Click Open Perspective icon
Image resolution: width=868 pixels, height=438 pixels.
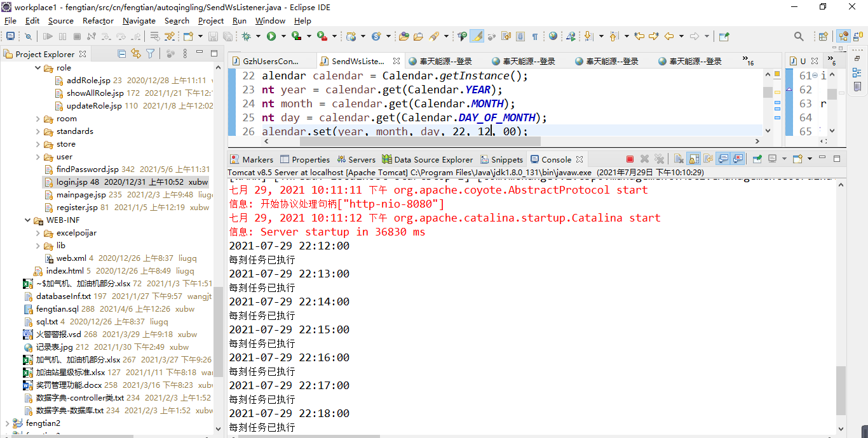[823, 37]
